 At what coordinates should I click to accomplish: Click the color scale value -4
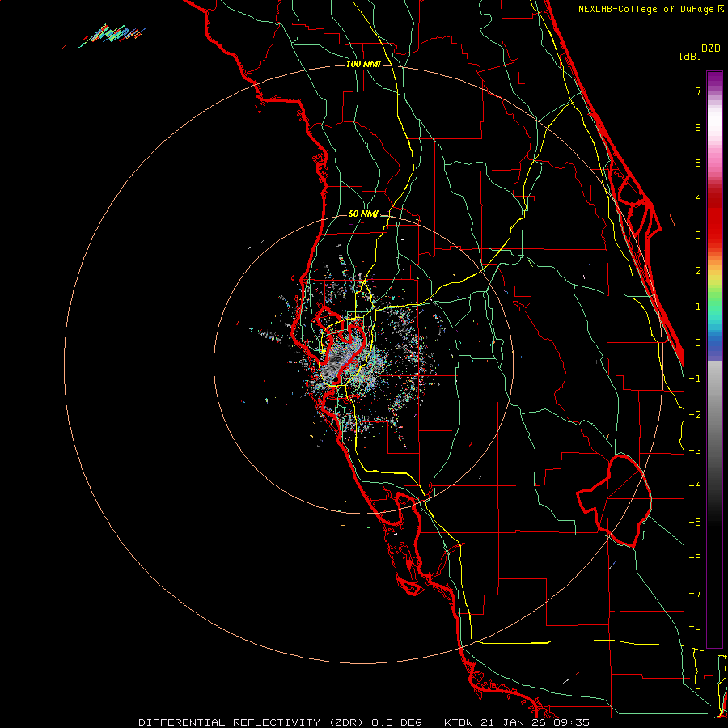pyautogui.click(x=695, y=486)
